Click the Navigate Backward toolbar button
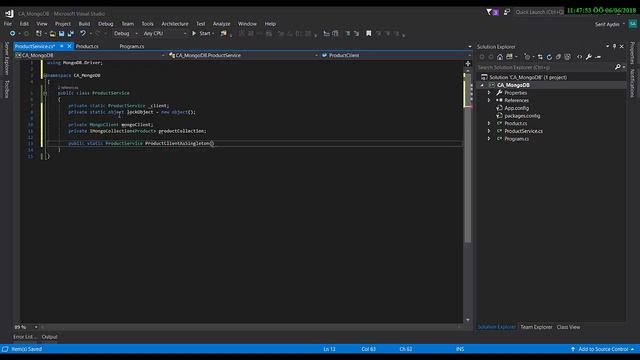Screen dimensions: 640x360 click(13, 33)
